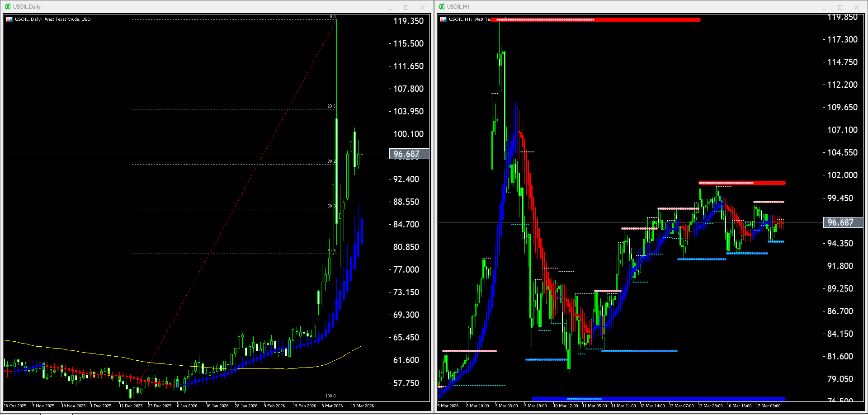Image resolution: width=868 pixels, height=415 pixels.
Task: Click the candlestick icon in the USOIL H1 title bar
Action: tap(442, 6)
